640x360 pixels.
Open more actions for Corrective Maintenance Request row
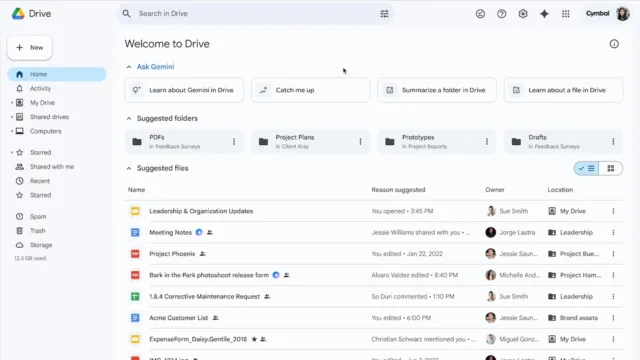(613, 296)
